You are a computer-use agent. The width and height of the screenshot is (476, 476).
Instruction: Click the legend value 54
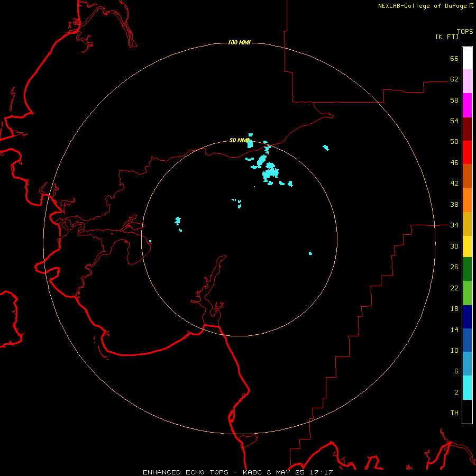[x=454, y=121]
